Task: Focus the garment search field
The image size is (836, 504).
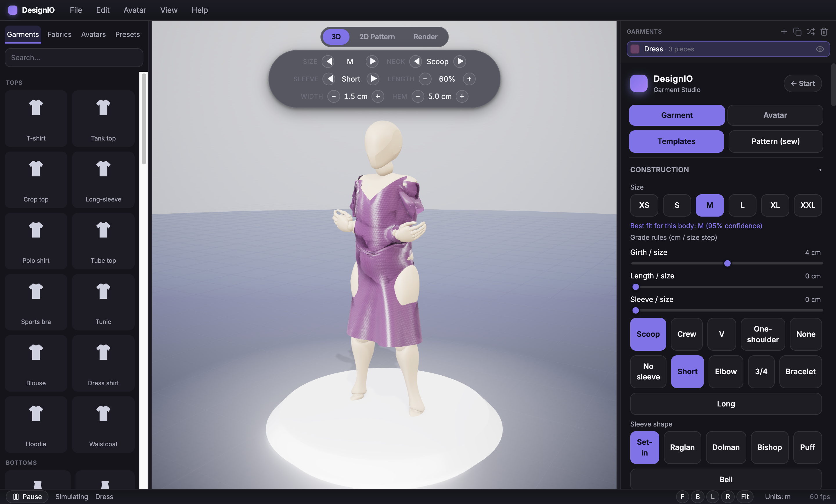Action: pos(74,58)
